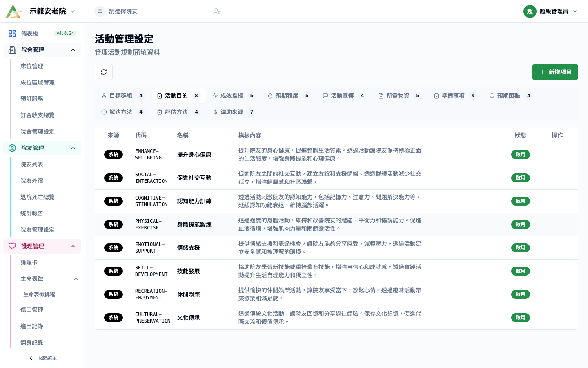Click the 狀態 column header

tap(521, 135)
